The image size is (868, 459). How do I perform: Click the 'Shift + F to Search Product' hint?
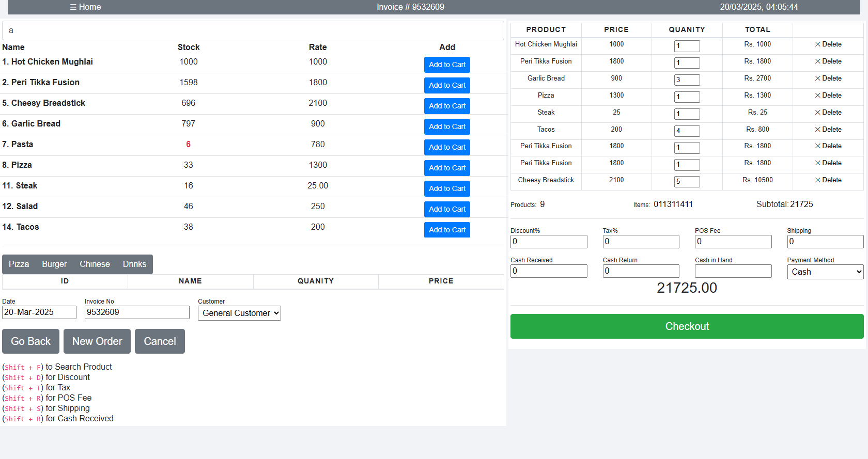[x=57, y=367]
